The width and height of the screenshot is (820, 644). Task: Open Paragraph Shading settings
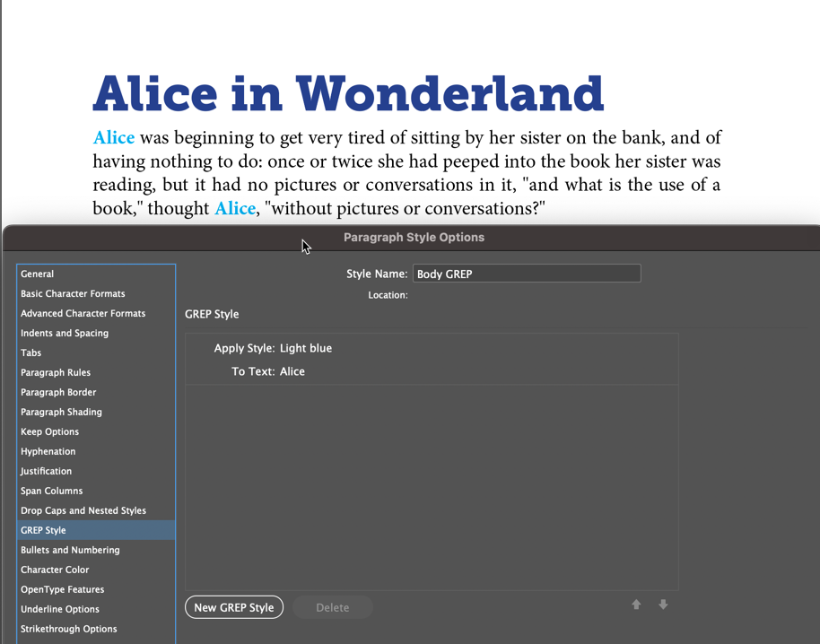96,412
